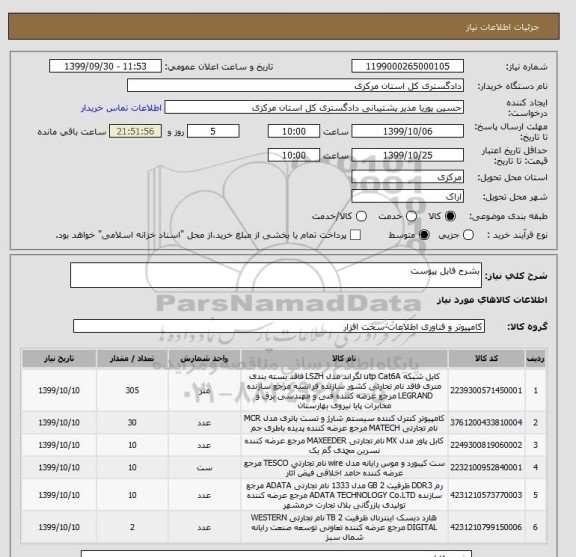
Task: Click the WESTERN DIGITAL hard disk description
Action: [x=344, y=527]
